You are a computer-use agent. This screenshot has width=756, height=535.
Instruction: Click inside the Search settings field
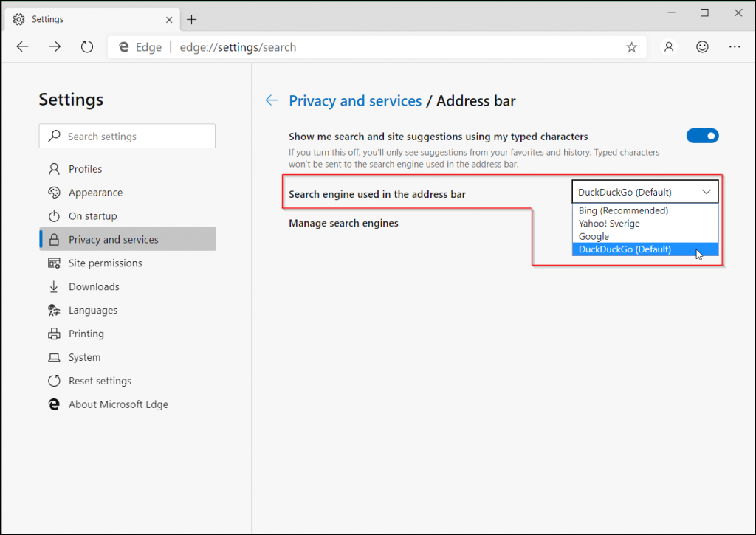point(126,136)
